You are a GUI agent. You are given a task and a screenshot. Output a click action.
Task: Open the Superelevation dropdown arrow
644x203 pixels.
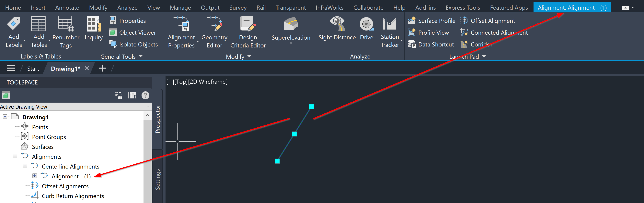[x=291, y=44]
